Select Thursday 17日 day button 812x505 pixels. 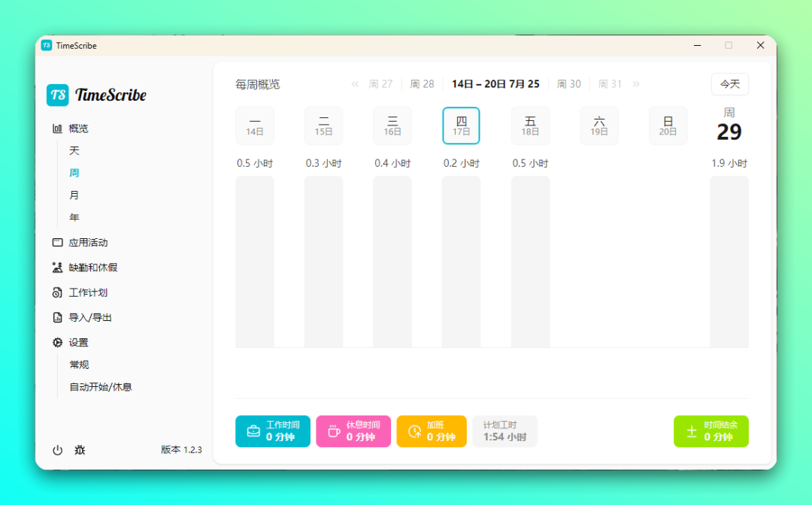point(461,125)
